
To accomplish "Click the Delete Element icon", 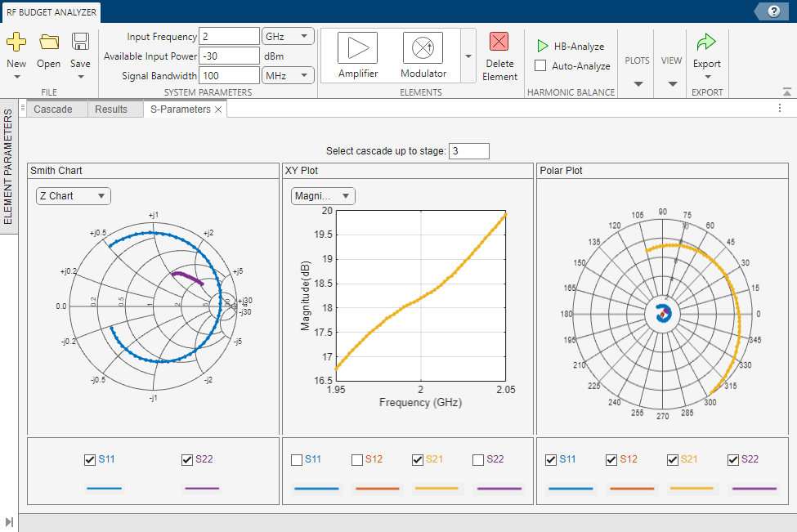I will (499, 43).
